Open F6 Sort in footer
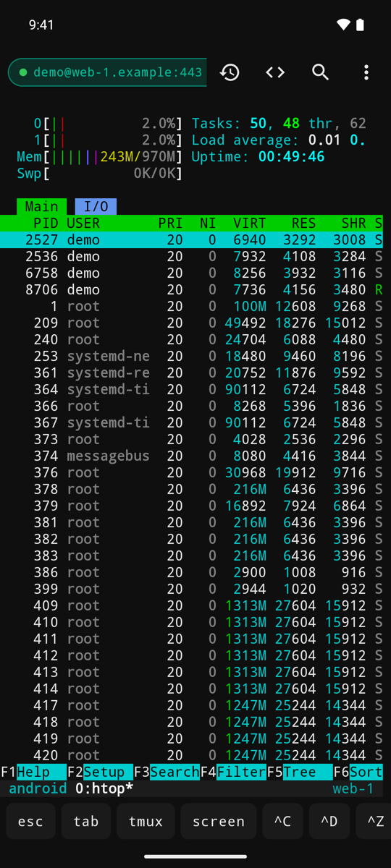This screenshot has width=391, height=868. 358,772
